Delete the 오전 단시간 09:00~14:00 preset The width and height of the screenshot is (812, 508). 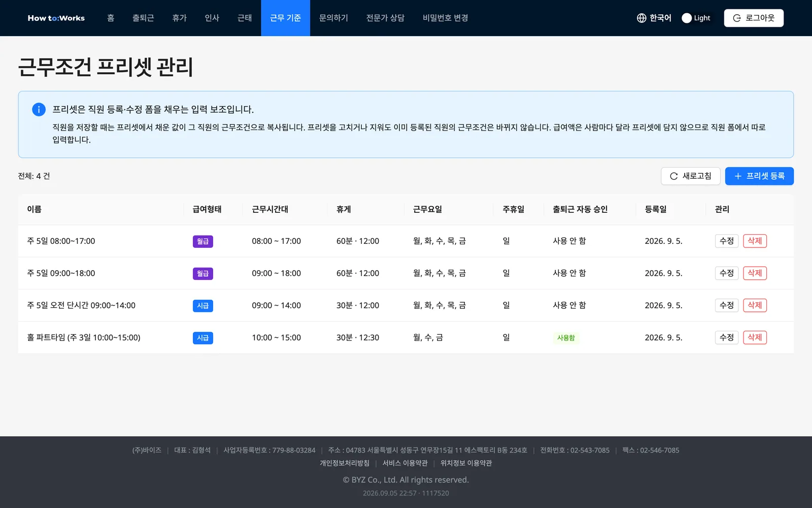(x=755, y=305)
